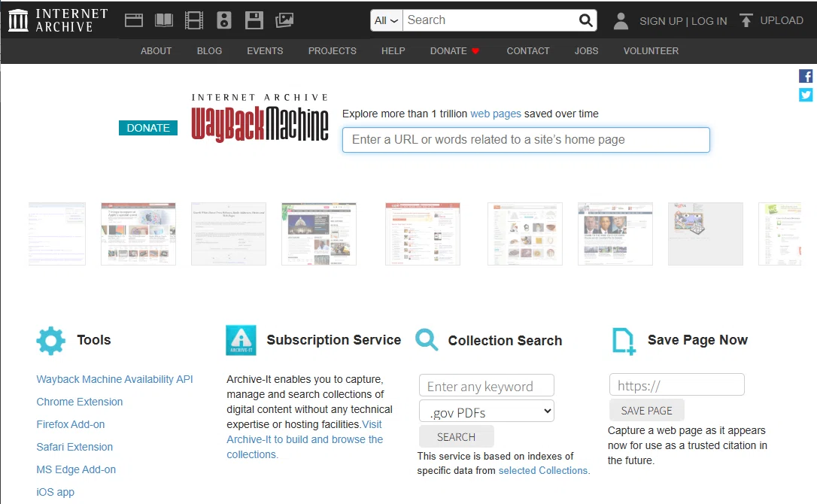Open the selected Collections link
The width and height of the screenshot is (817, 504).
click(x=544, y=471)
